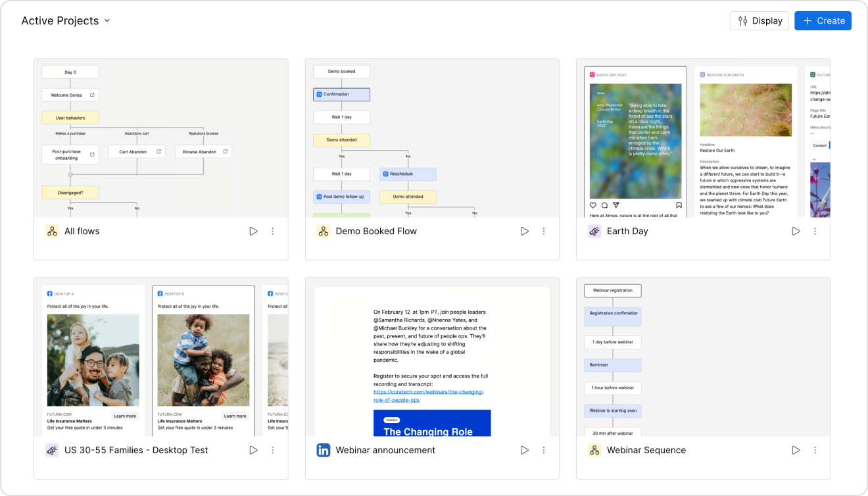The width and height of the screenshot is (868, 496).
Task: Select the Webinar registration node
Action: [x=612, y=290]
